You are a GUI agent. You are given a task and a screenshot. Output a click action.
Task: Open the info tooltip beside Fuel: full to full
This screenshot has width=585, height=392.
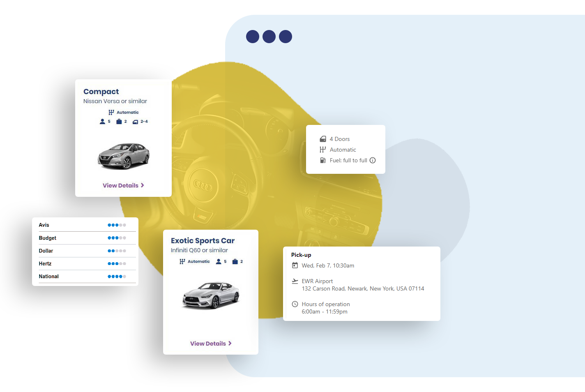[x=373, y=160]
